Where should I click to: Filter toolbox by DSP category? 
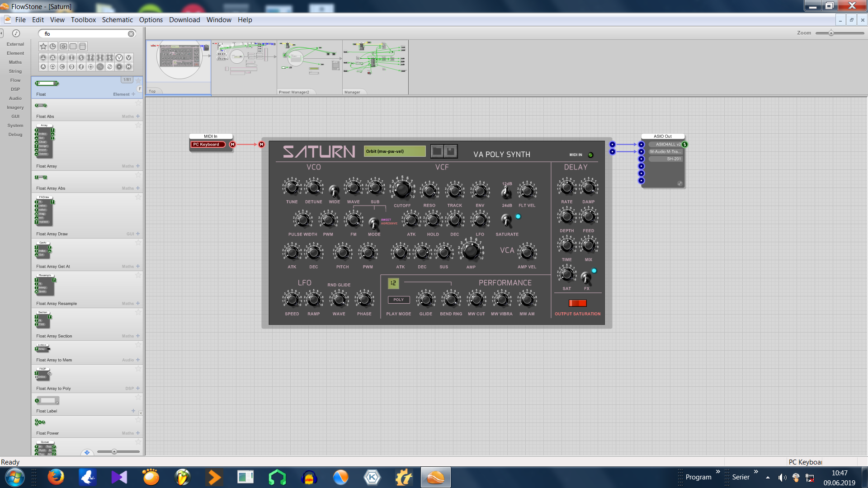click(x=15, y=89)
